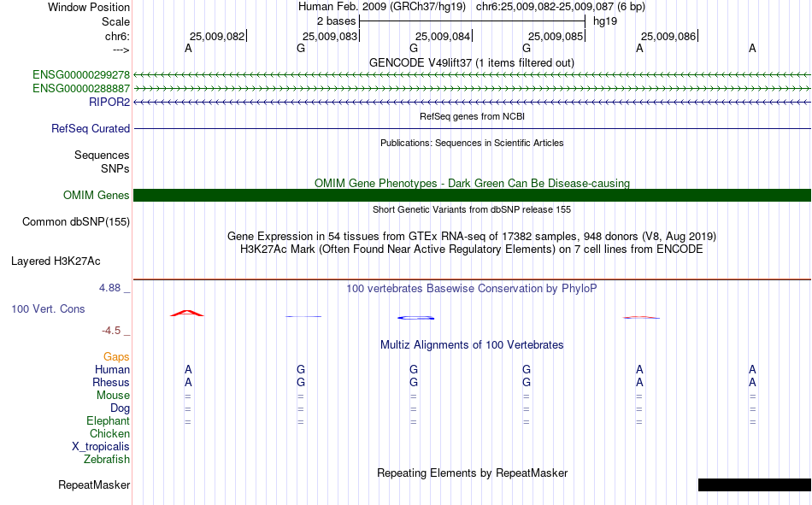Click Multiz Alignments of 100 Vertebrates title

(x=472, y=345)
